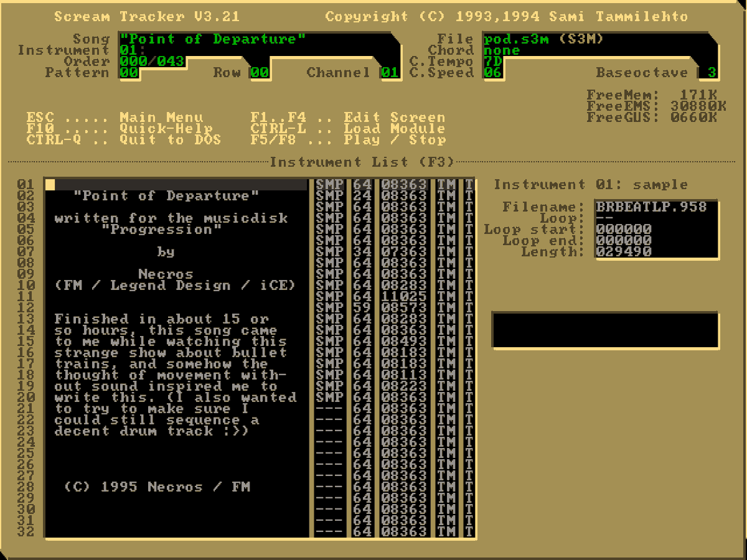Click the Pattern number field 00

[129, 73]
